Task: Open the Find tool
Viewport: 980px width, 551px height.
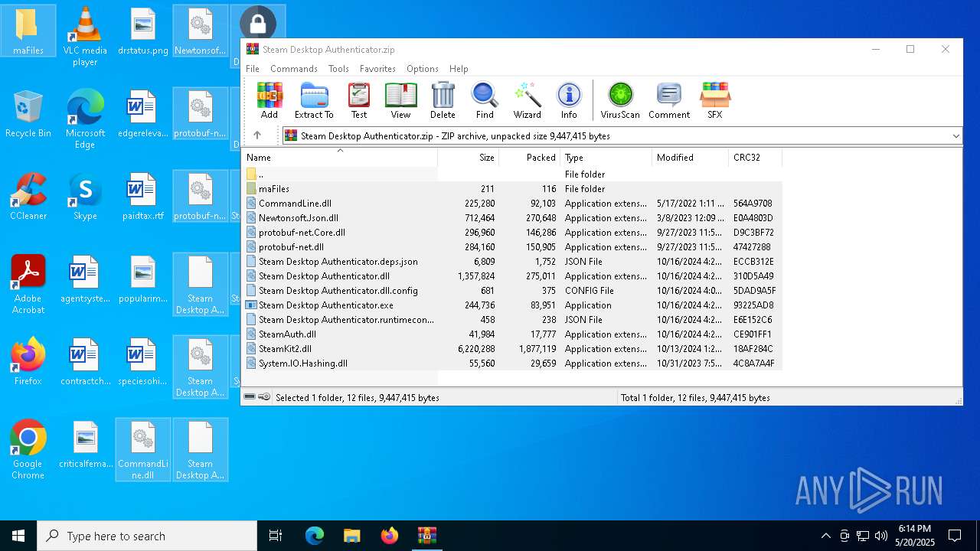Action: click(x=485, y=100)
